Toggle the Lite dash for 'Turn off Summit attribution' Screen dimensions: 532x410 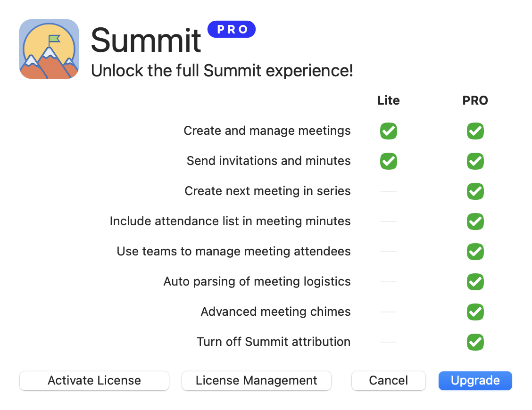pos(388,342)
